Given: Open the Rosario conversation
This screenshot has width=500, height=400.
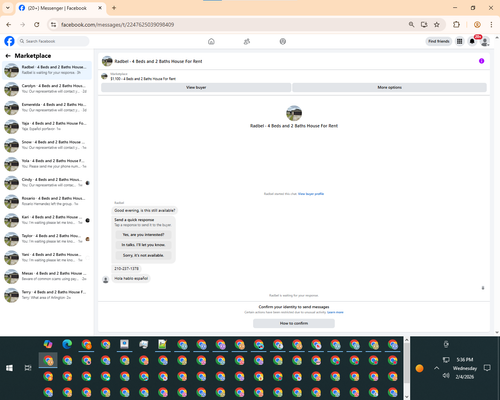Looking at the screenshot, I should (x=47, y=201).
